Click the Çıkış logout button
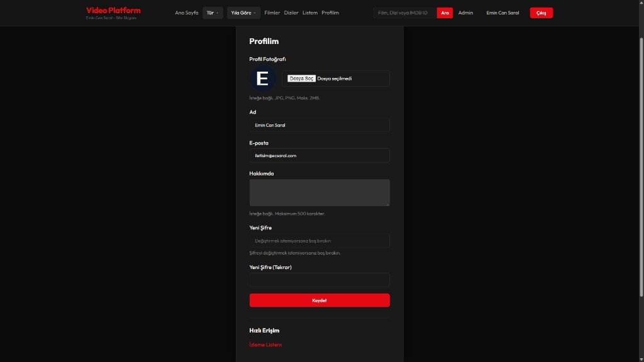 (x=541, y=12)
